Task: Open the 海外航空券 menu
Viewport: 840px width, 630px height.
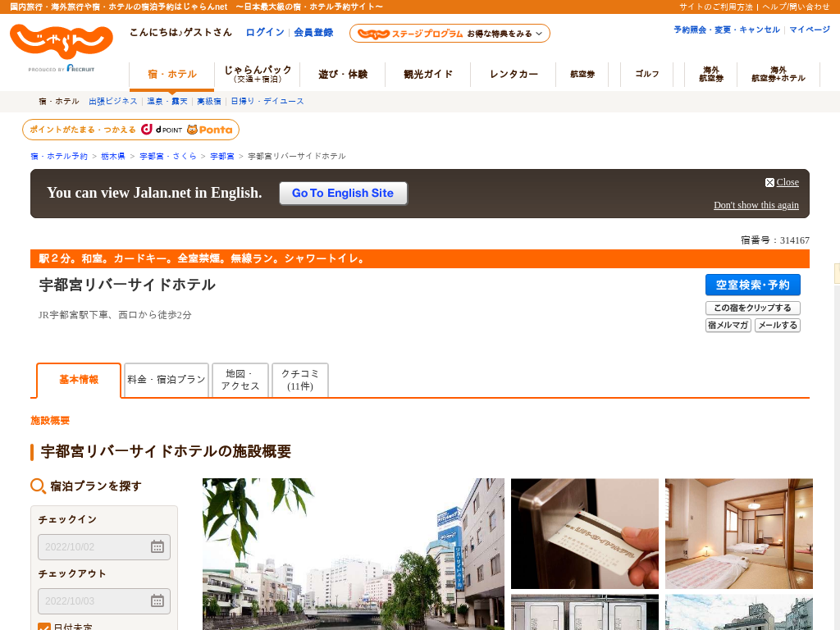Action: (711, 75)
